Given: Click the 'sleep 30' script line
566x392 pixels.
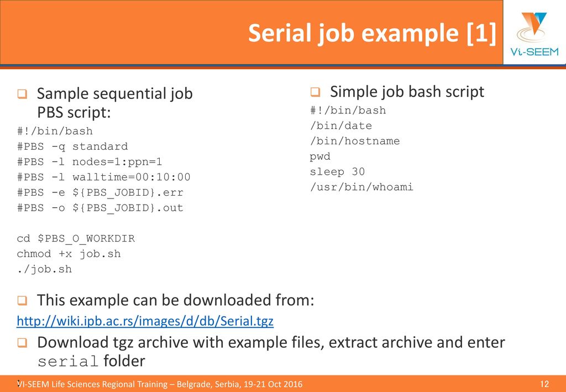Looking at the screenshot, I should tap(337, 172).
